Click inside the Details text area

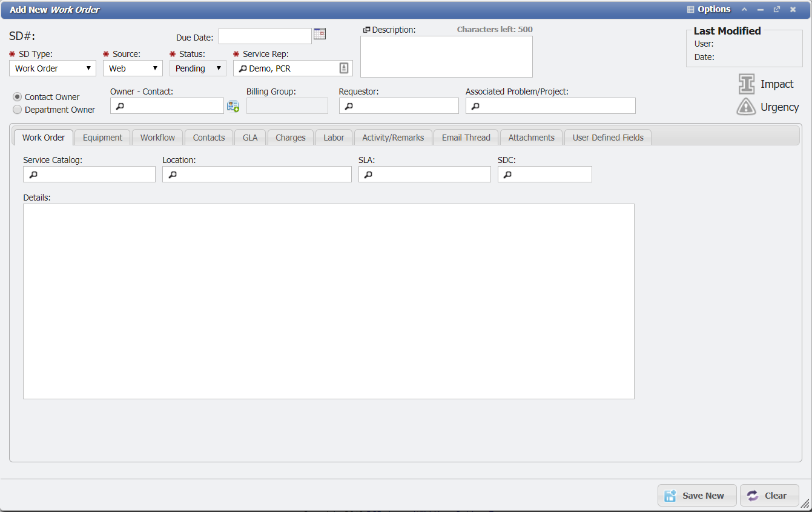pyautogui.click(x=327, y=300)
